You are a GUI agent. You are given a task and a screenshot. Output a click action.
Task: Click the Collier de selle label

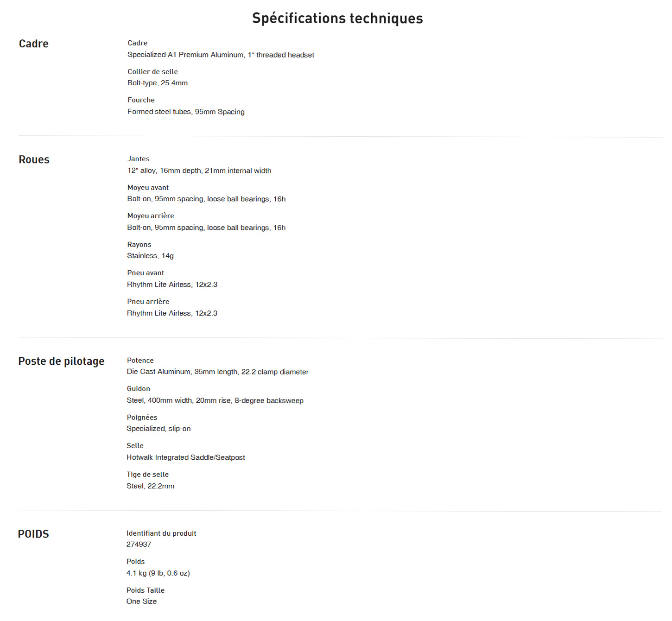[x=152, y=72]
